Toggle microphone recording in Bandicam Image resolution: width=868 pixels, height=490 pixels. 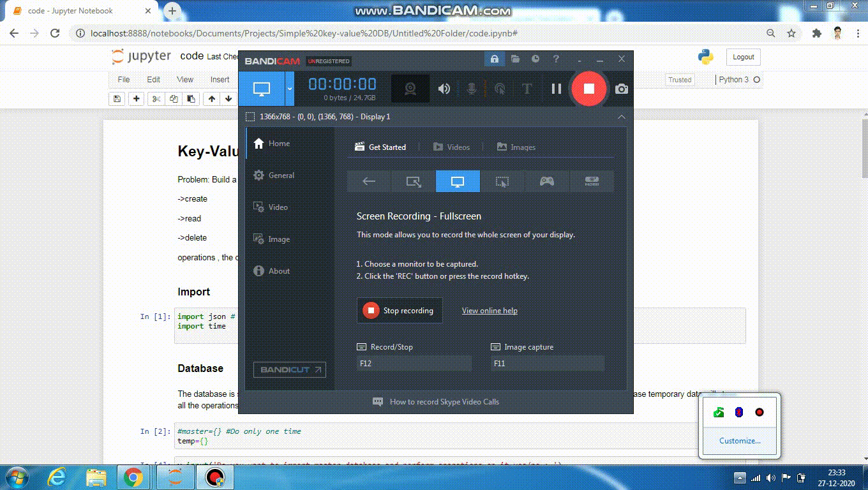472,89
